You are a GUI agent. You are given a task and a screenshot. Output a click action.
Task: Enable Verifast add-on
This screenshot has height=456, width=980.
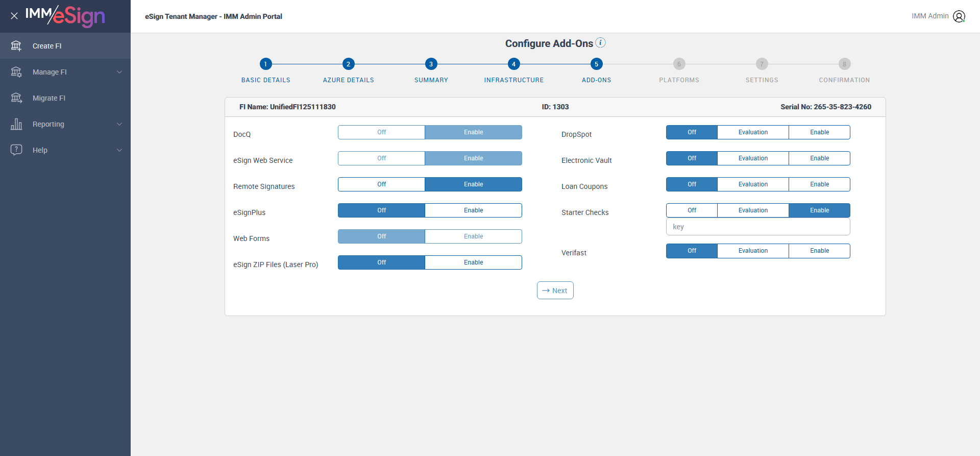tap(819, 251)
